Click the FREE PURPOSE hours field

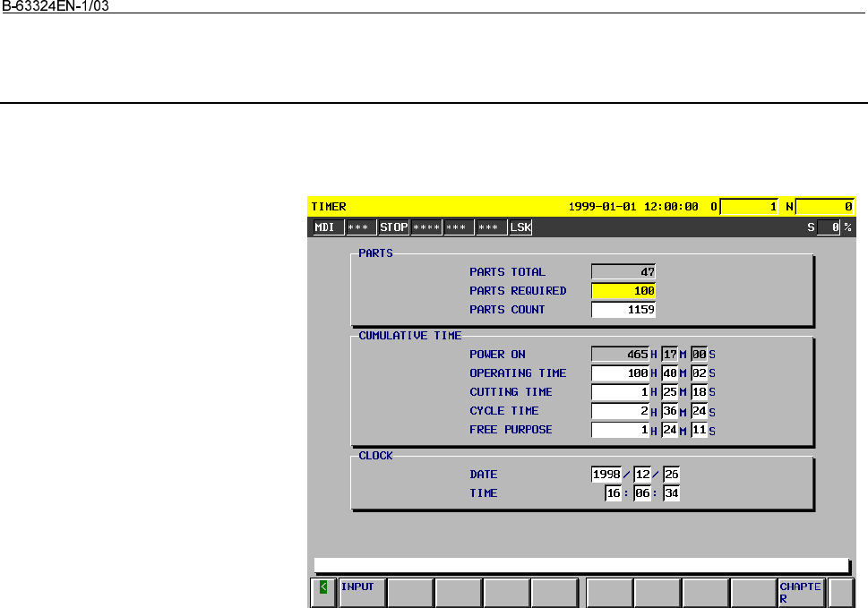[x=621, y=430]
